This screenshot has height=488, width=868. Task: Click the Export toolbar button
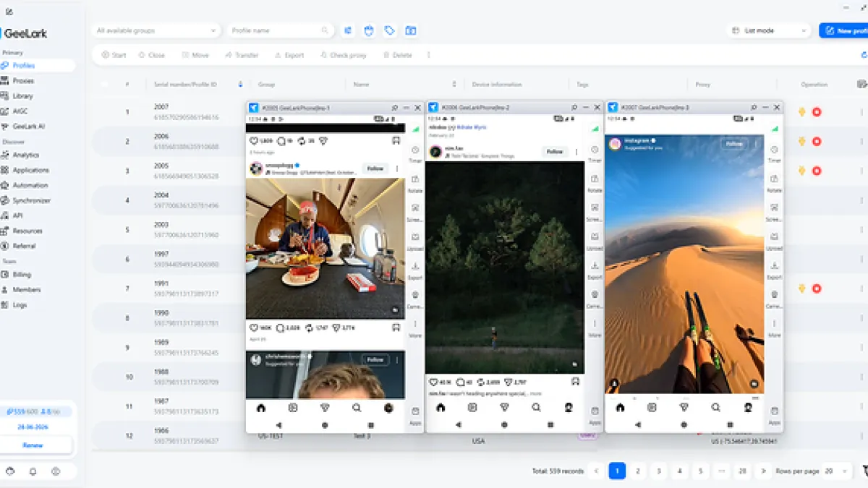[x=289, y=55]
